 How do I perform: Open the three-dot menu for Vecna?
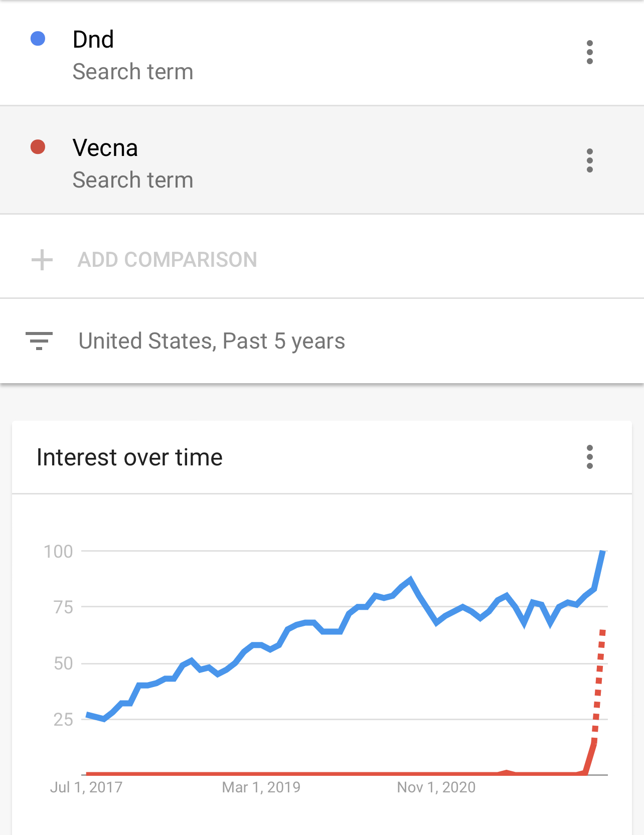click(x=589, y=160)
